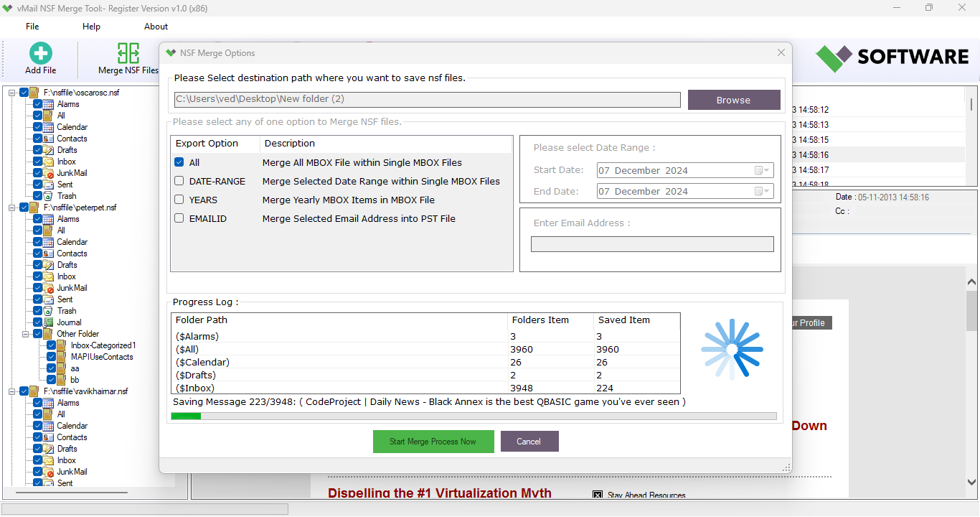Click the folder tree horizontal scrollbar
980x517 pixels.
point(72,493)
